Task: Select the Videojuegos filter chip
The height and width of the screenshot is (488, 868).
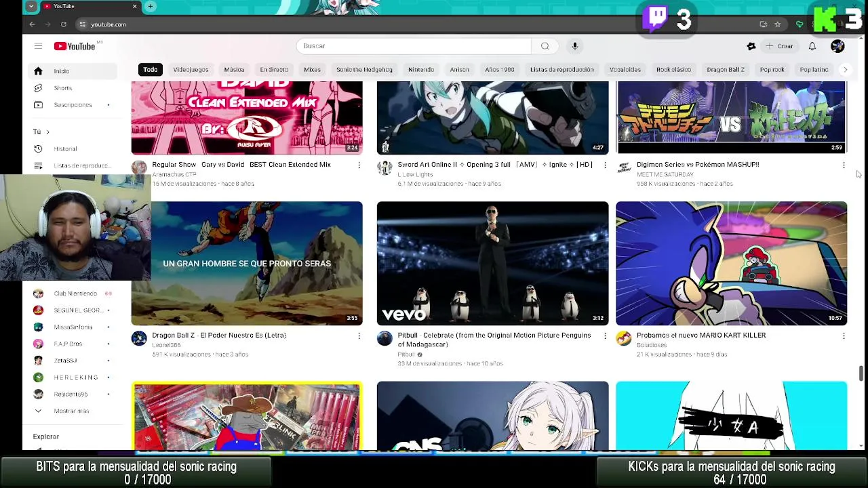Action: click(191, 69)
